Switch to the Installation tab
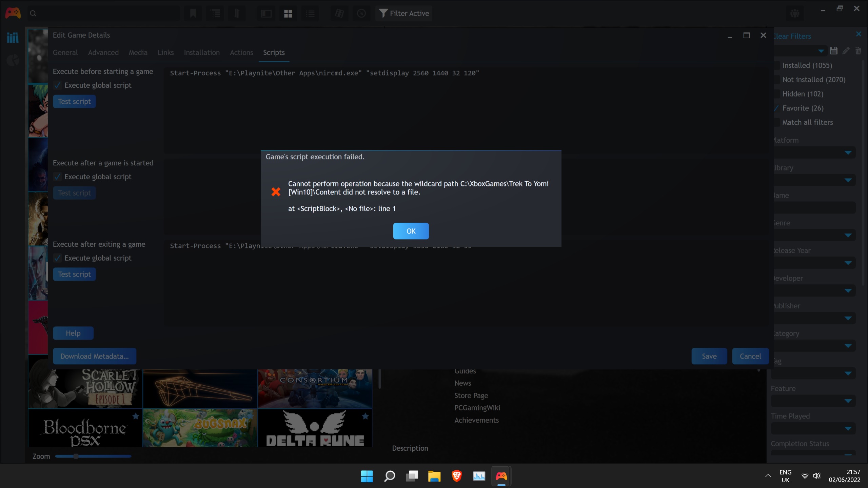The image size is (868, 488). (202, 53)
